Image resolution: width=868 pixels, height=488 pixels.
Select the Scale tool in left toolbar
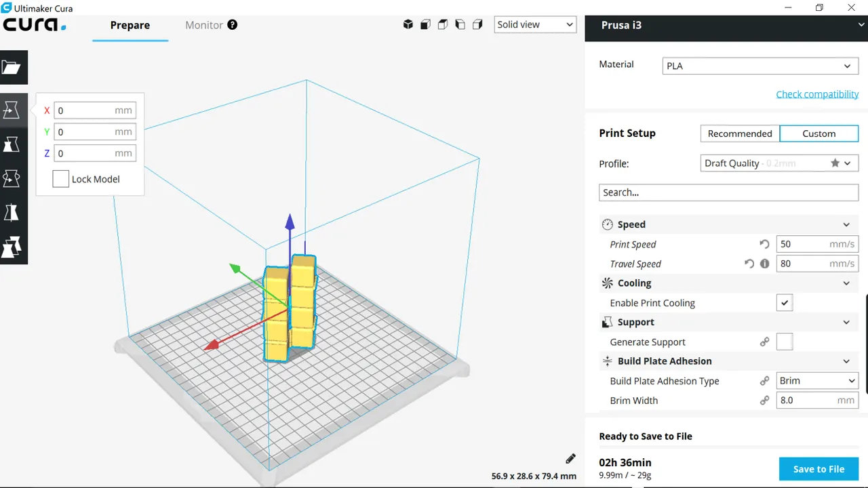click(x=12, y=144)
